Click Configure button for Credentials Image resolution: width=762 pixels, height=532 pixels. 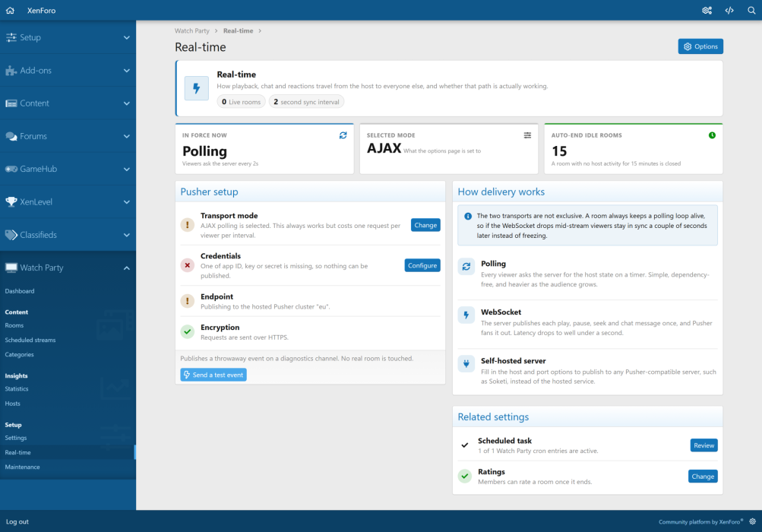(x=422, y=265)
